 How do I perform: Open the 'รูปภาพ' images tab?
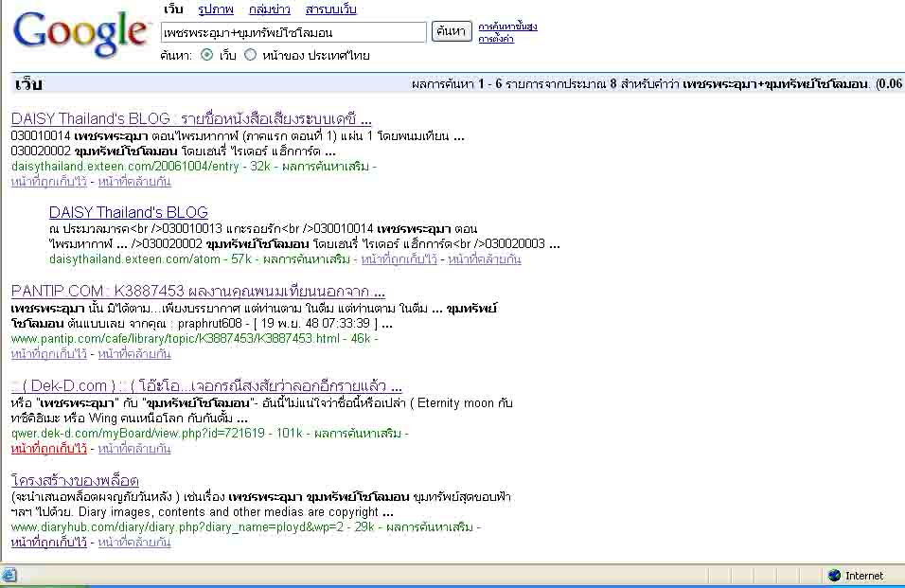(215, 9)
